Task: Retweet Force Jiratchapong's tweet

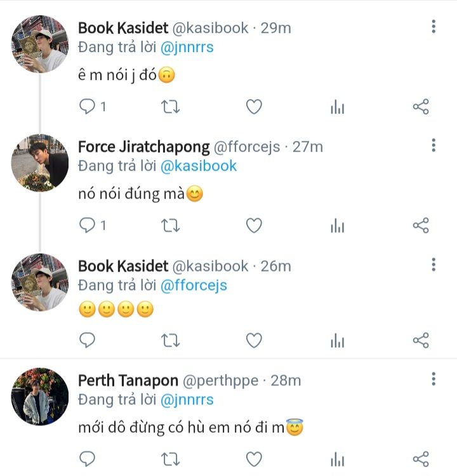Action: [170, 225]
